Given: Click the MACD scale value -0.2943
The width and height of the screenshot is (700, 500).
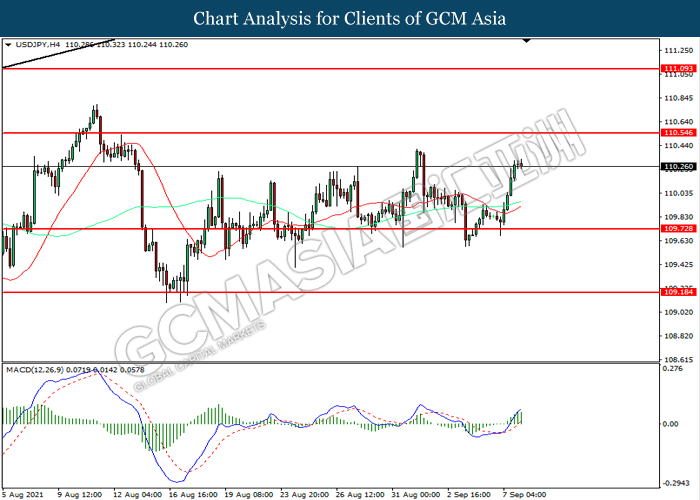Looking at the screenshot, I should tap(675, 483).
